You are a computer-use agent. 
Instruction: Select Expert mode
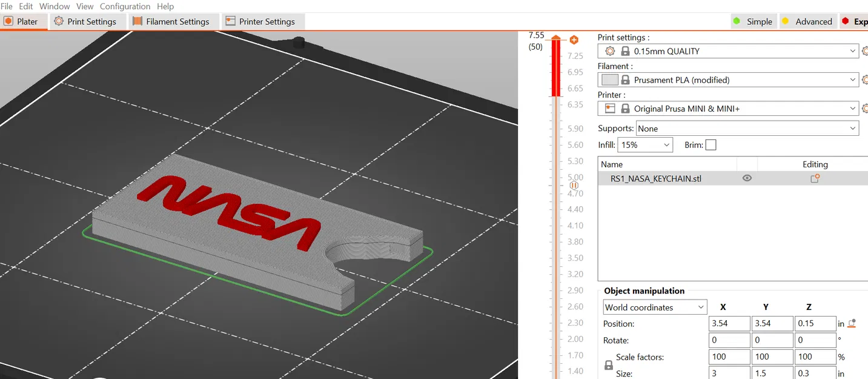point(853,21)
